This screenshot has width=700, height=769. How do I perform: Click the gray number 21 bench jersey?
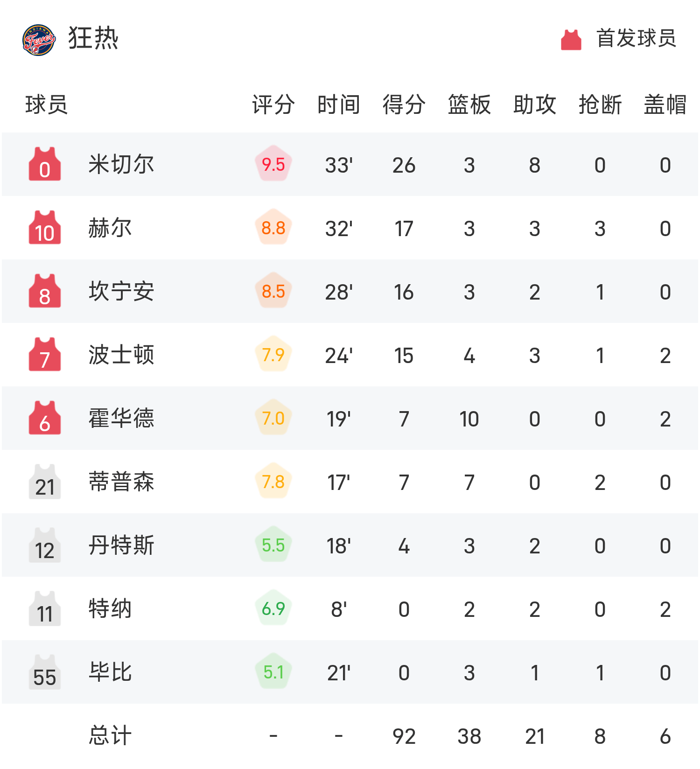45,481
